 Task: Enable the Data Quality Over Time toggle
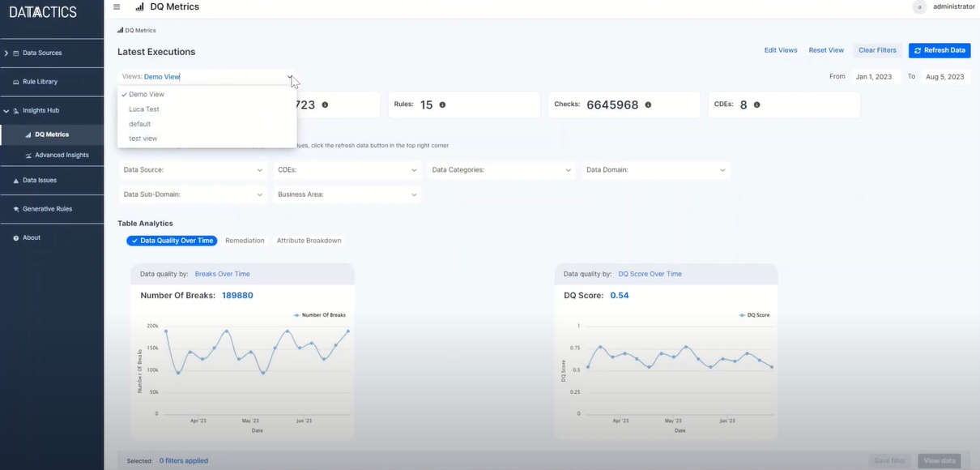click(x=171, y=241)
